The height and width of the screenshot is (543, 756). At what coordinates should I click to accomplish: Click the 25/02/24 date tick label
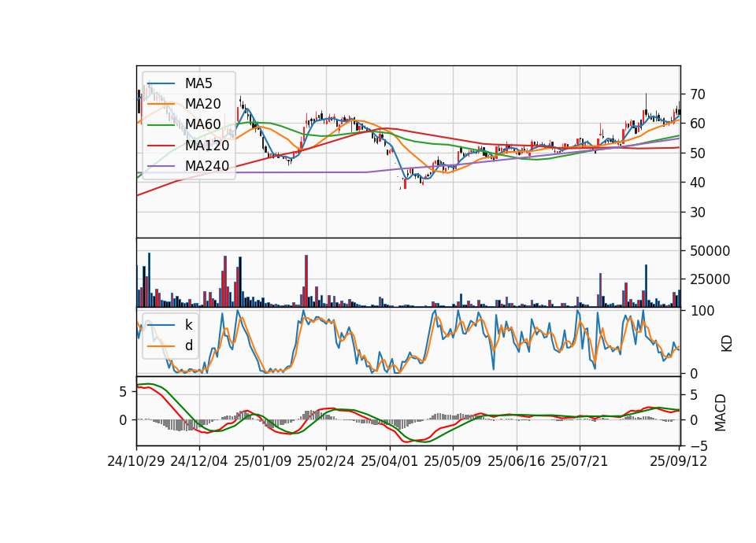click(x=326, y=461)
